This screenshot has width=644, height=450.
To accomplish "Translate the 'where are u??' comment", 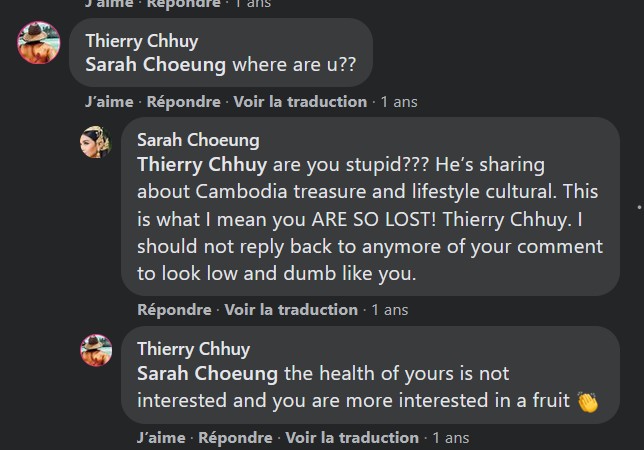I will point(300,101).
